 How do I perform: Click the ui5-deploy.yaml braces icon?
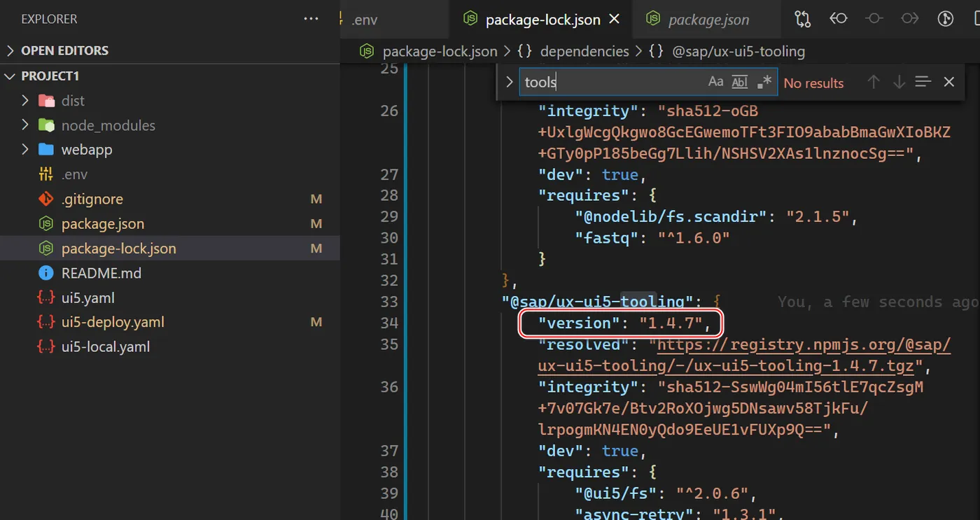(x=46, y=322)
